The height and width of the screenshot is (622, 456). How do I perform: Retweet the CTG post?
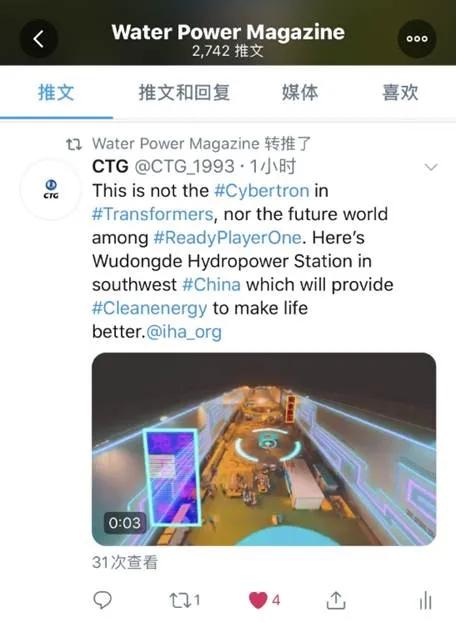pos(185,600)
